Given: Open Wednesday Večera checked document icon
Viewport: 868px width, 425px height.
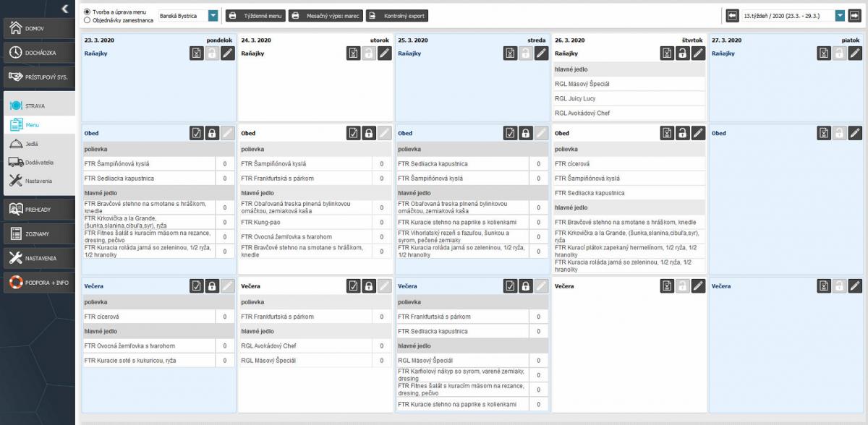Looking at the screenshot, I should click(511, 286).
